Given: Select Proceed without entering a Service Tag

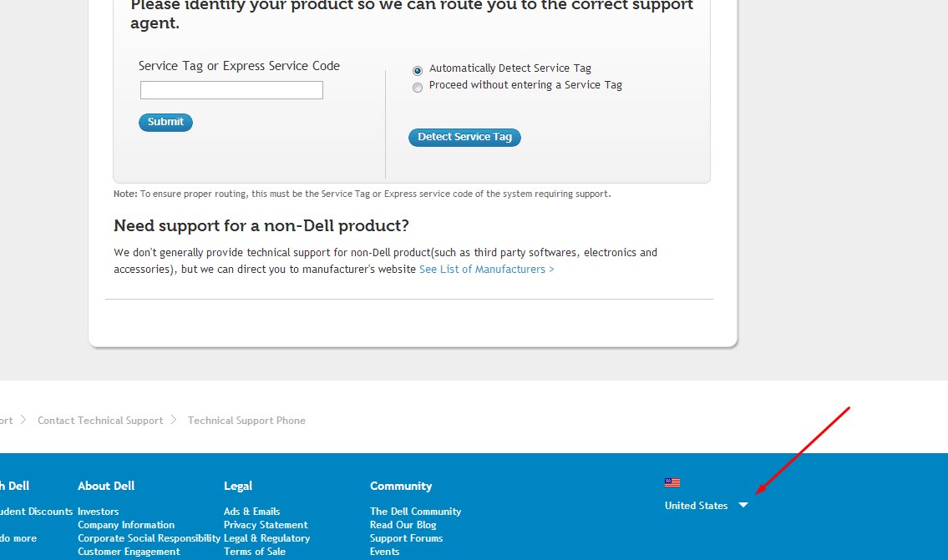Looking at the screenshot, I should (x=417, y=88).
